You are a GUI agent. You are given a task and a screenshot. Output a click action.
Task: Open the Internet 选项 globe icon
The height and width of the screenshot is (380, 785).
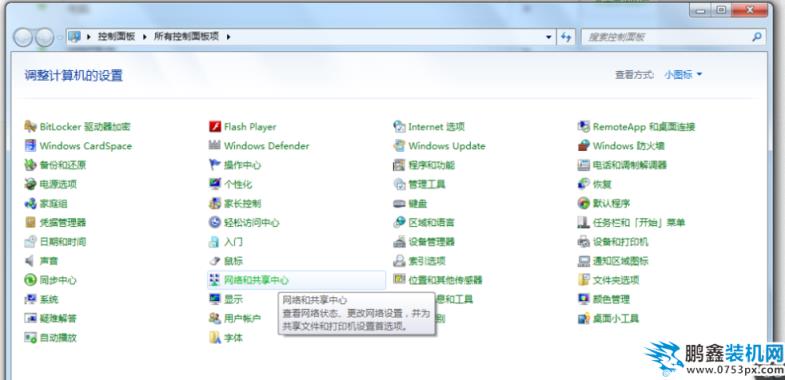(399, 127)
